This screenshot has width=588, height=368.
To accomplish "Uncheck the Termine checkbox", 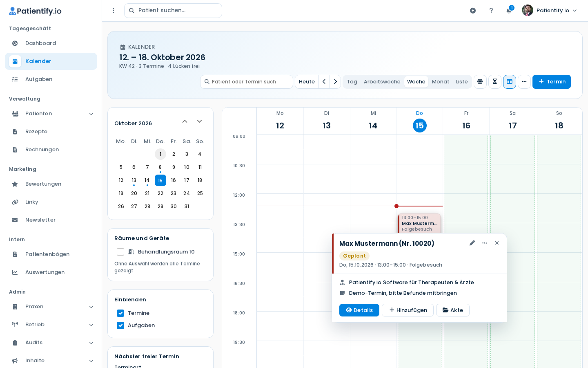I will coord(120,313).
